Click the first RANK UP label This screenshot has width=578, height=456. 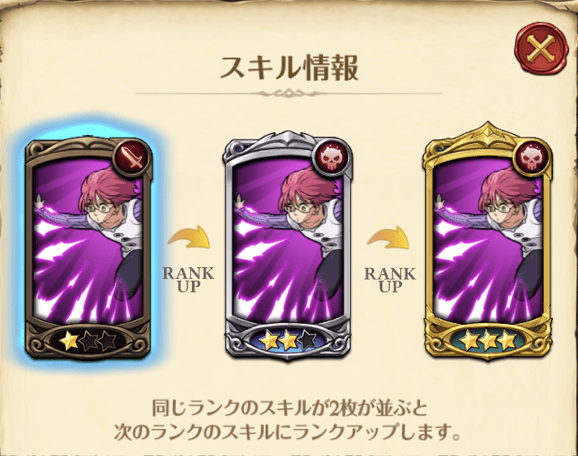click(188, 279)
